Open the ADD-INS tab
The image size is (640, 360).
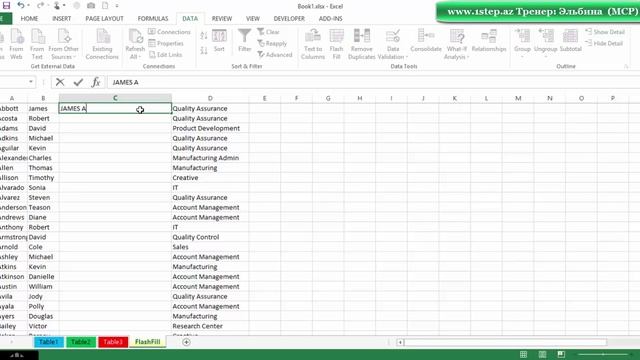pos(331,19)
